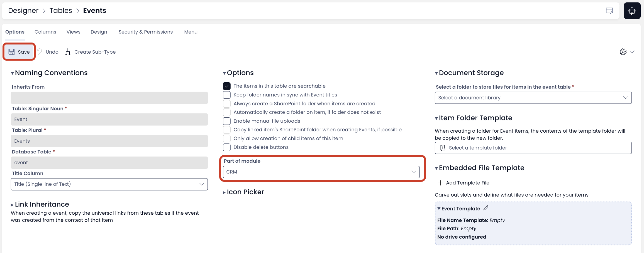Screen dimensions: 644x253
Task: Expand the Link Inheritance section
Action: pos(40,204)
